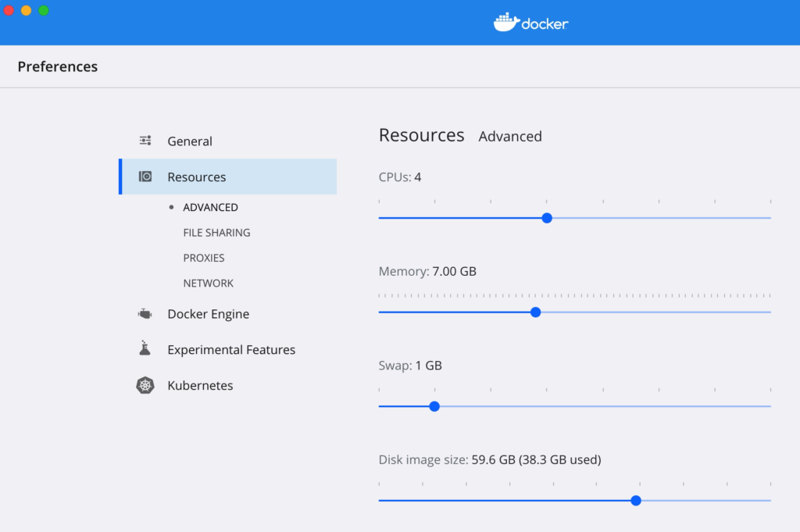Open the Kubernetes settings section

(x=200, y=386)
